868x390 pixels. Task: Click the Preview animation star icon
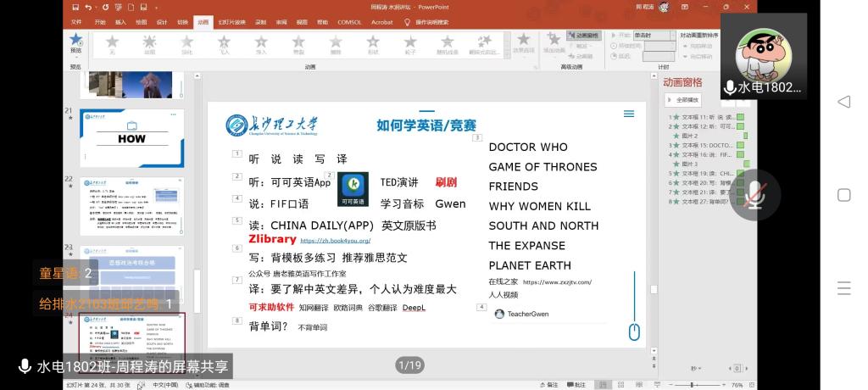point(75,42)
